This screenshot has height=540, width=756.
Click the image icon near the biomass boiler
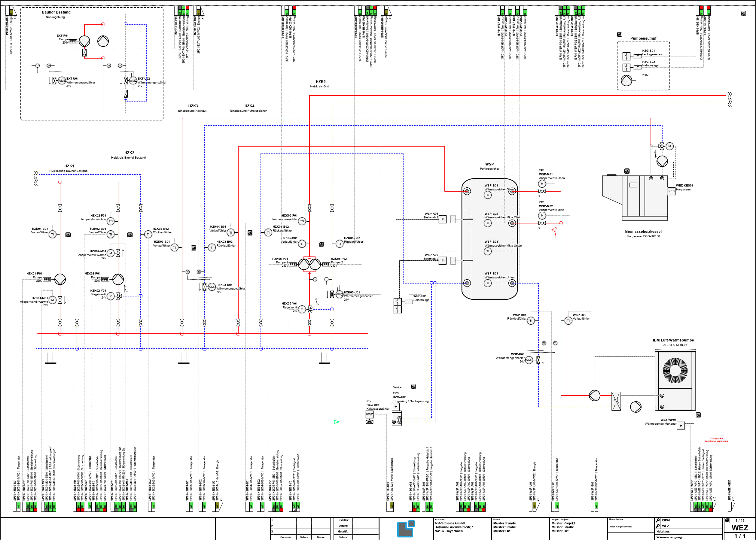point(627,171)
